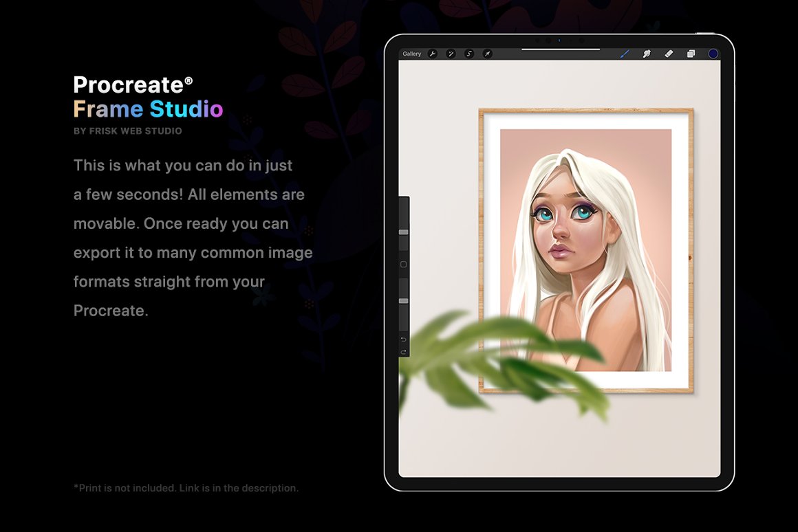Open the dark blue color picker

(713, 54)
